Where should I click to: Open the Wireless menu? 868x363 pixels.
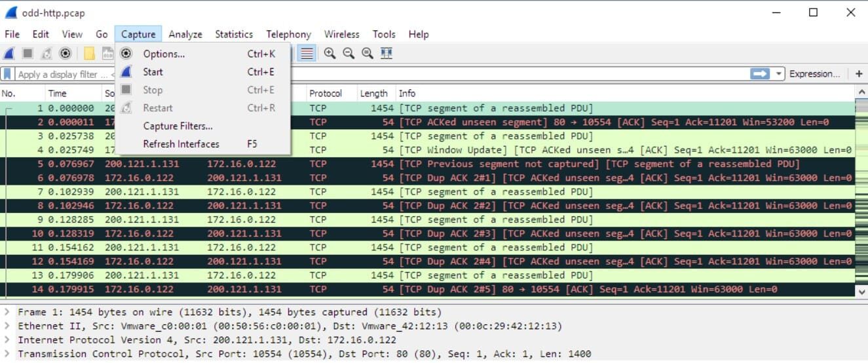(x=341, y=34)
